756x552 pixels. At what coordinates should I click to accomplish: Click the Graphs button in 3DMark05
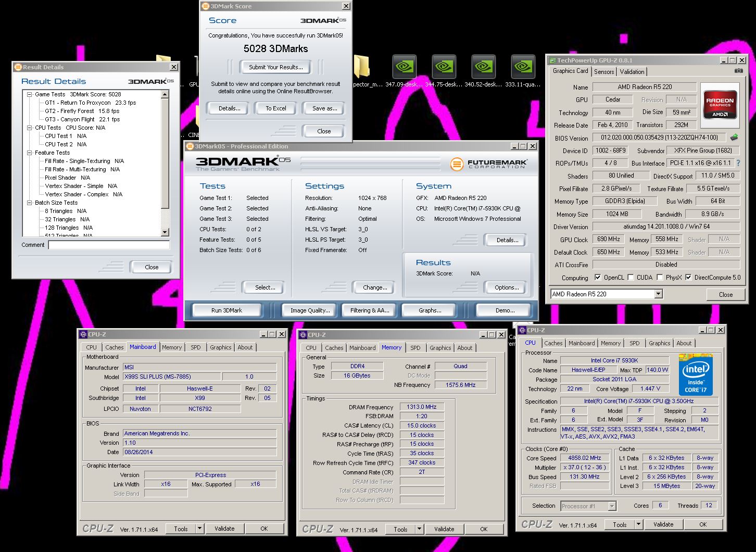[430, 310]
